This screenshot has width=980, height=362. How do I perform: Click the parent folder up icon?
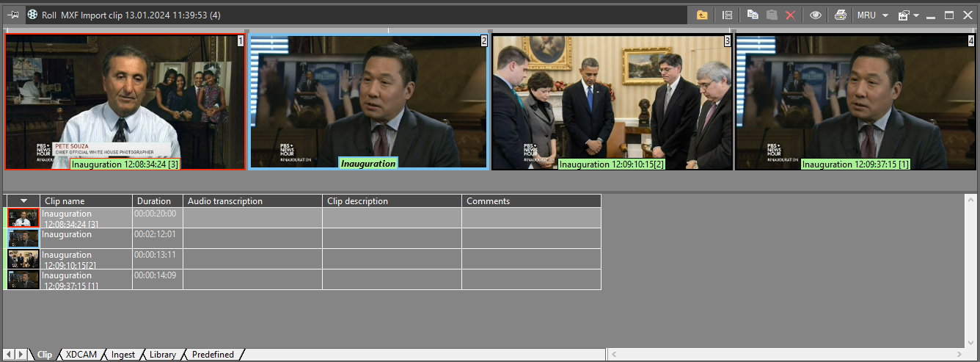tap(702, 15)
